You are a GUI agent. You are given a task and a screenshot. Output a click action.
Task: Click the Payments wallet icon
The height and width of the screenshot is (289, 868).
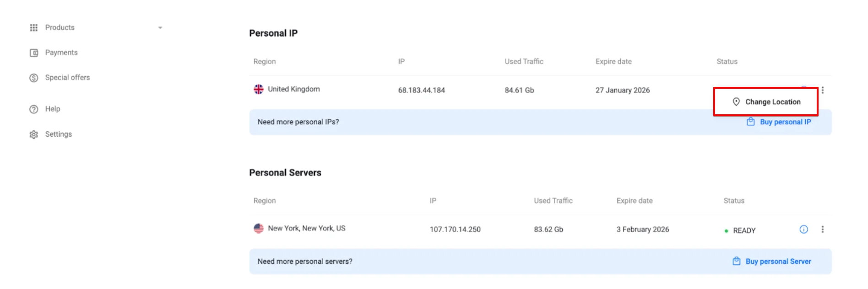coord(33,53)
